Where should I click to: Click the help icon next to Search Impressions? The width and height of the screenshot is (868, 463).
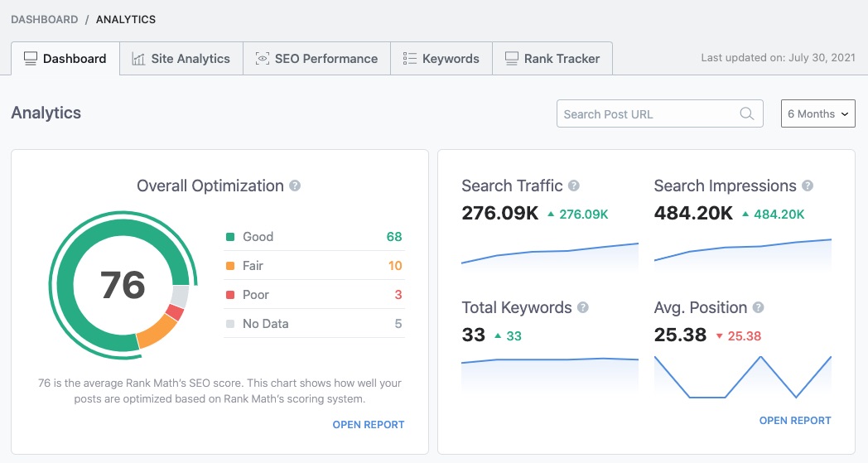coord(808,186)
